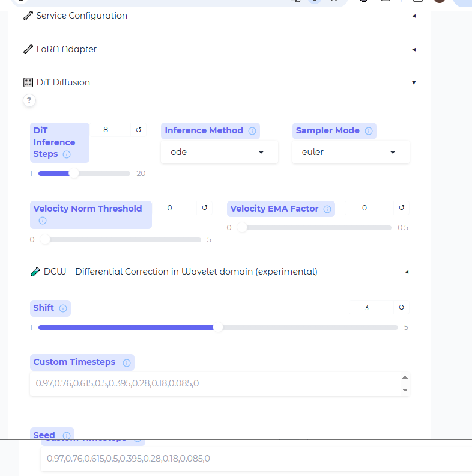Reset Velocity Norm Threshold value
Screen dimensions: 472x476
coord(204,207)
